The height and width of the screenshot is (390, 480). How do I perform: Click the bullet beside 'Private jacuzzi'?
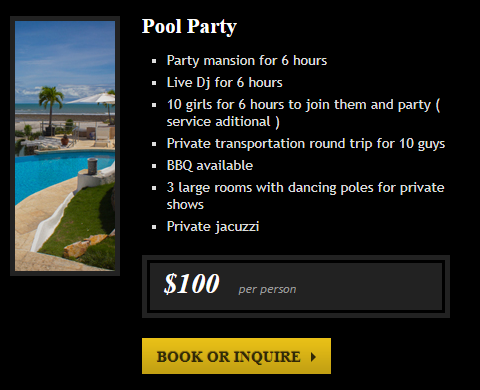tap(154, 227)
